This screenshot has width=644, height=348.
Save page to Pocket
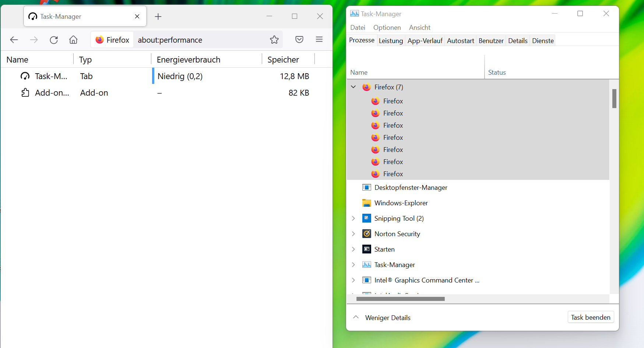(x=299, y=40)
